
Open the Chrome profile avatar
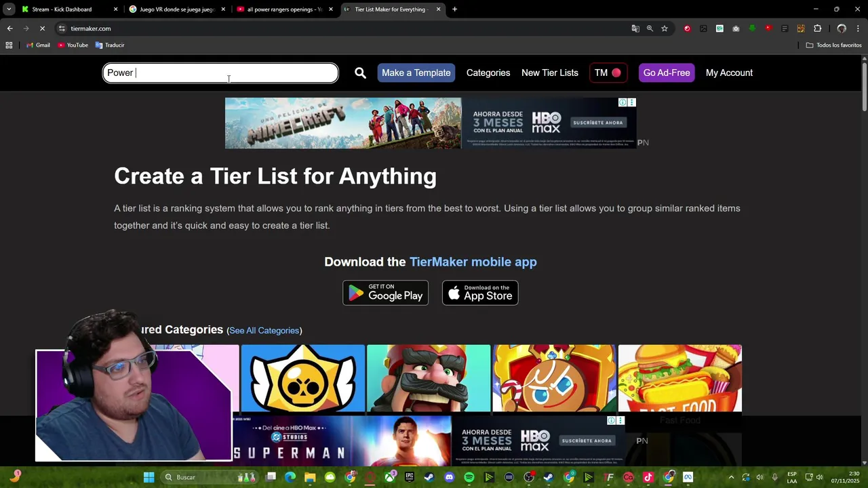(x=842, y=28)
